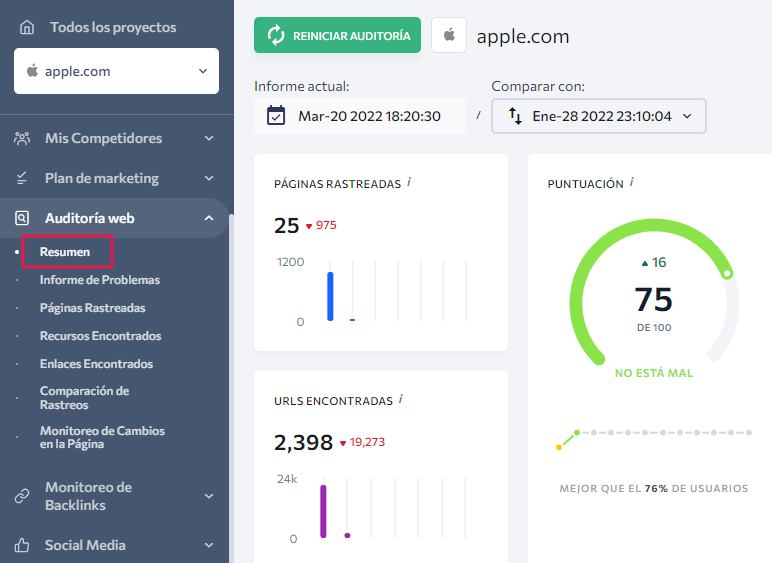This screenshot has height=563, width=772.
Task: Collapse the Auditoría web section
Action: pyautogui.click(x=209, y=218)
